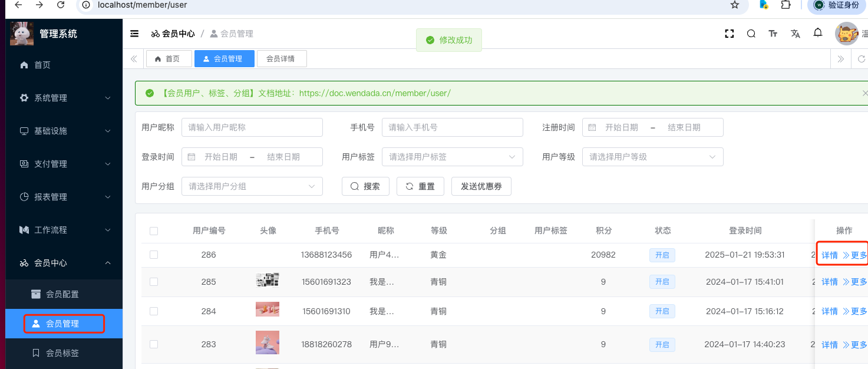
Task: Expand the 工作流程 sidebar menu
Action: point(64,230)
